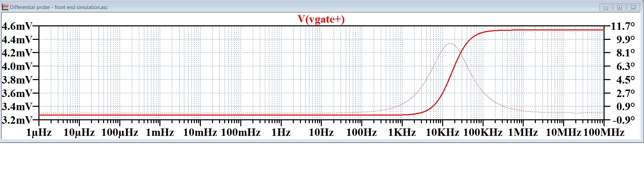Click the 9.9° phase axis label
644x171 pixels.
[x=625, y=40]
